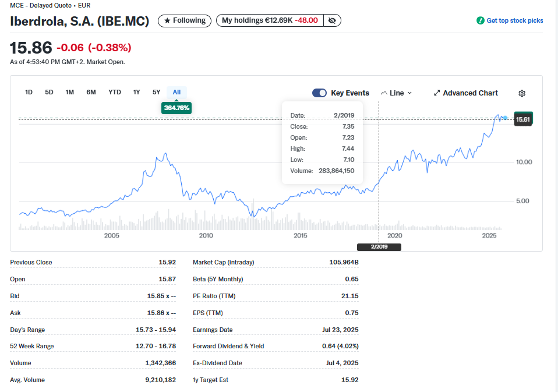The width and height of the screenshot is (558, 392).
Task: Select the 1D time range tab
Action: [29, 93]
